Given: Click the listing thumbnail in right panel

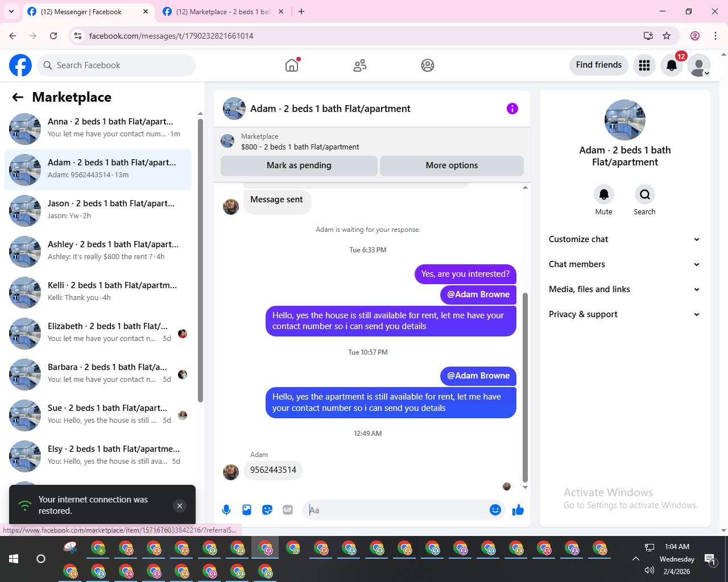Looking at the screenshot, I should (x=625, y=120).
